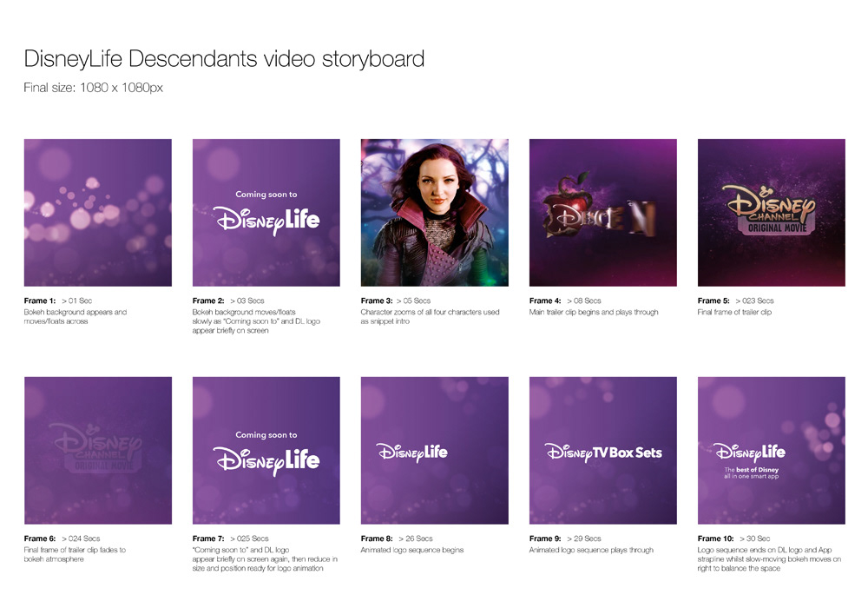The image size is (868, 608).
Task: Click description 'Bokeh background appears and moves/floats across'
Action: pyautogui.click(x=76, y=317)
